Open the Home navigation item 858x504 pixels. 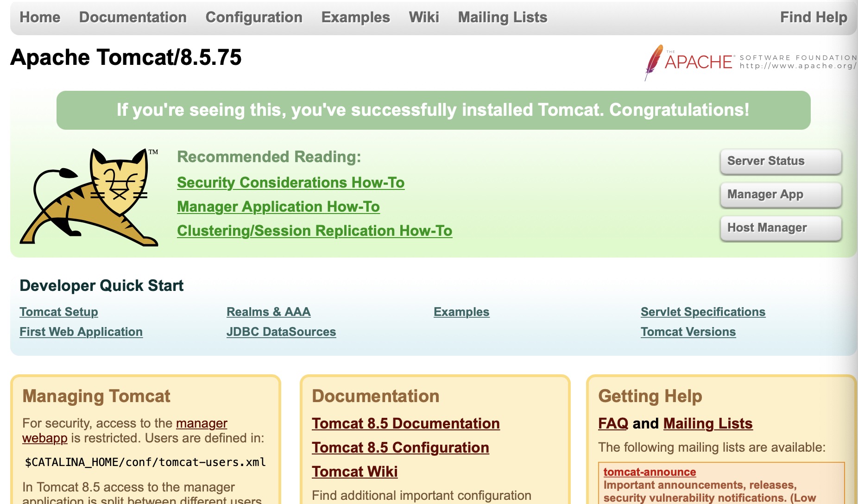(40, 17)
